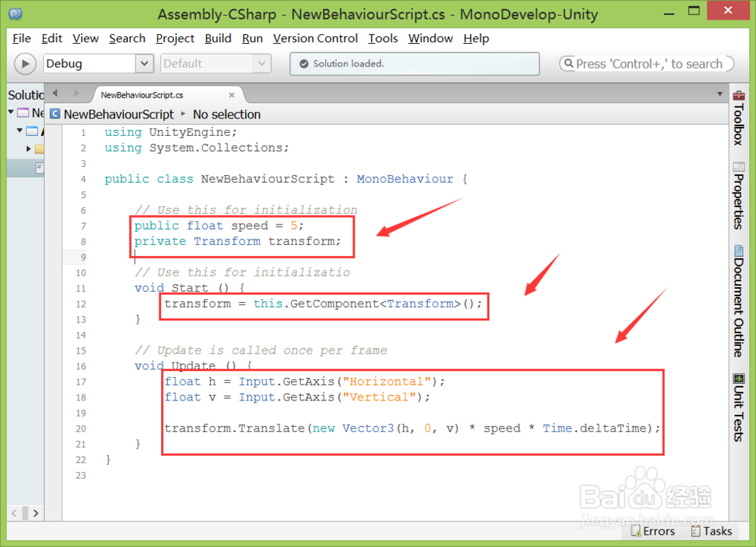Open the Run menu
The image size is (756, 547).
(x=253, y=39)
